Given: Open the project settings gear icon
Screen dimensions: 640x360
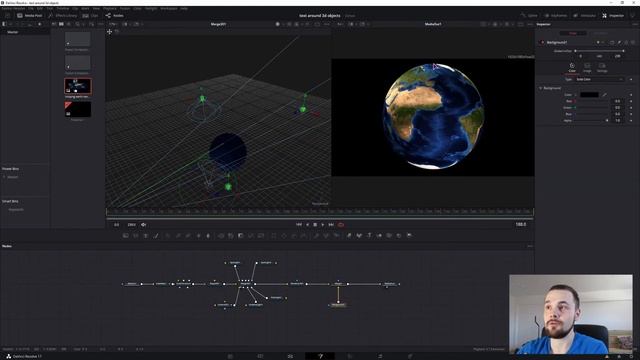Looking at the screenshot, I should point(631,356).
